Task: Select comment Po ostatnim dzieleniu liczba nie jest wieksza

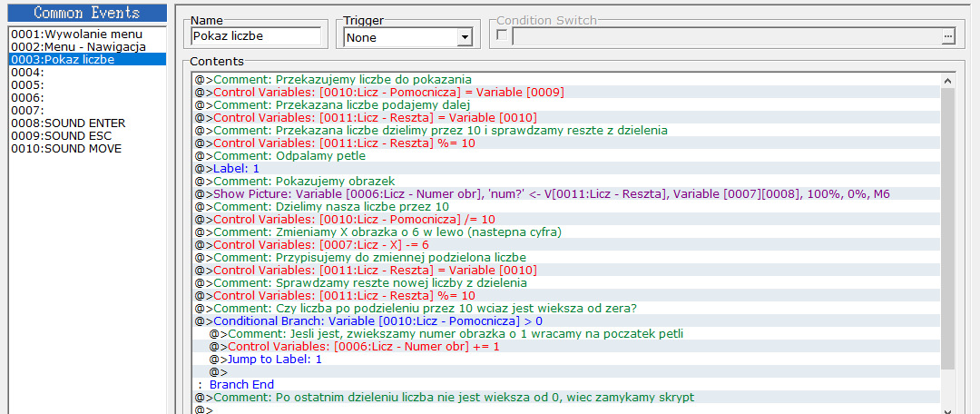Action: pos(565,397)
